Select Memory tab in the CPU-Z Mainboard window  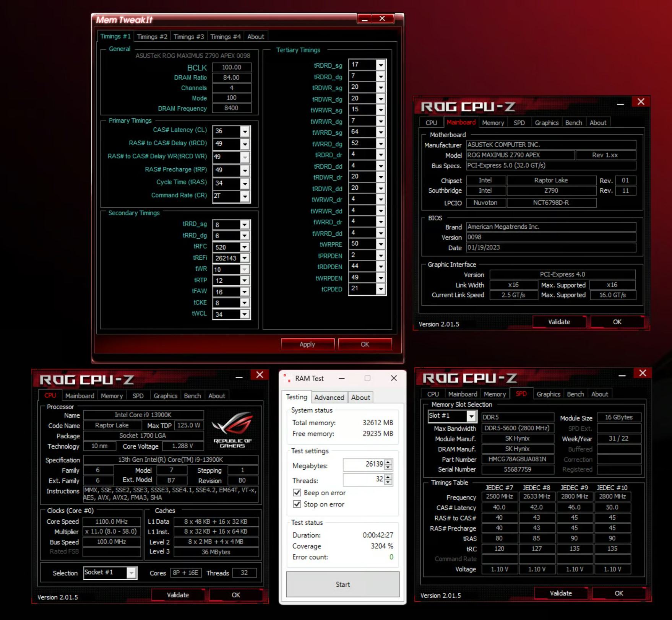(493, 123)
